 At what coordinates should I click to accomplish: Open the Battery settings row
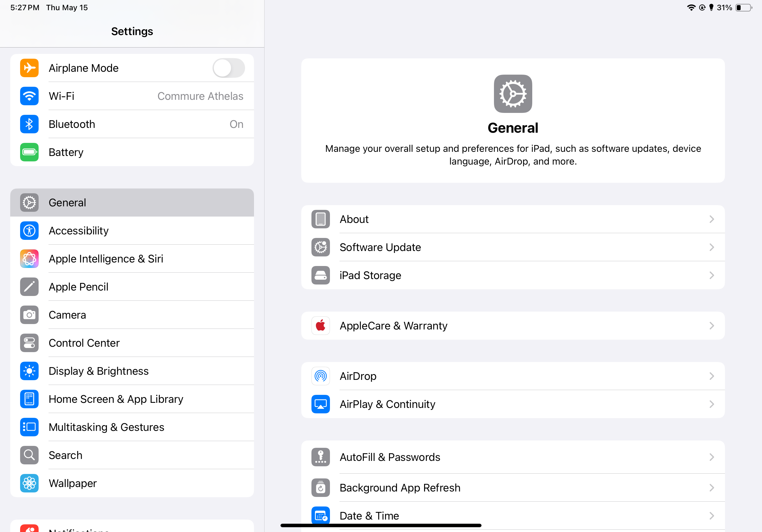pyautogui.click(x=132, y=152)
